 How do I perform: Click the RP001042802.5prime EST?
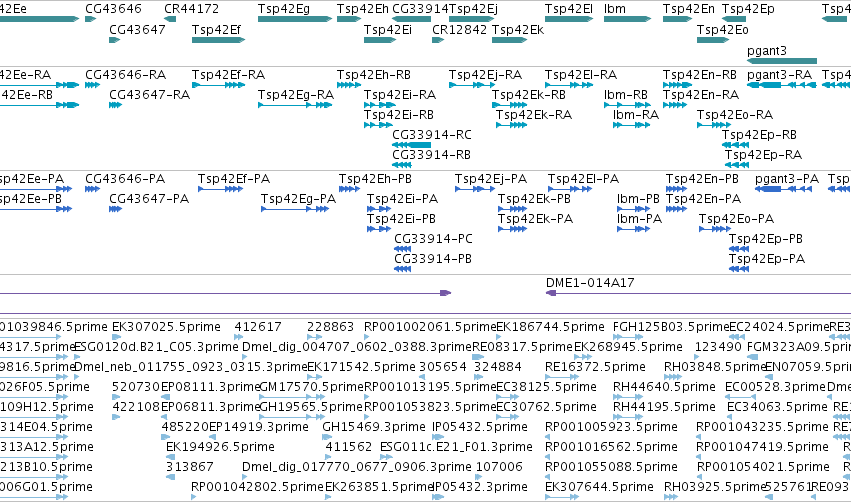(x=195, y=497)
